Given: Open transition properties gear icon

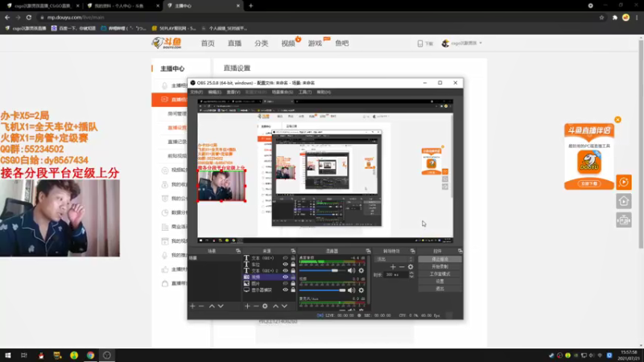Looking at the screenshot, I should pyautogui.click(x=411, y=267).
